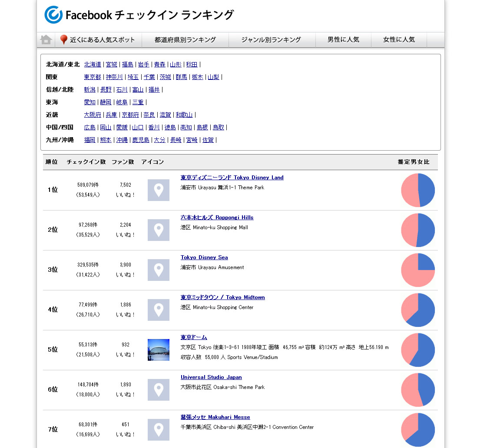This screenshot has width=487, height=448.
Task: Click the 7,502 fan count value
Action: coord(126,185)
